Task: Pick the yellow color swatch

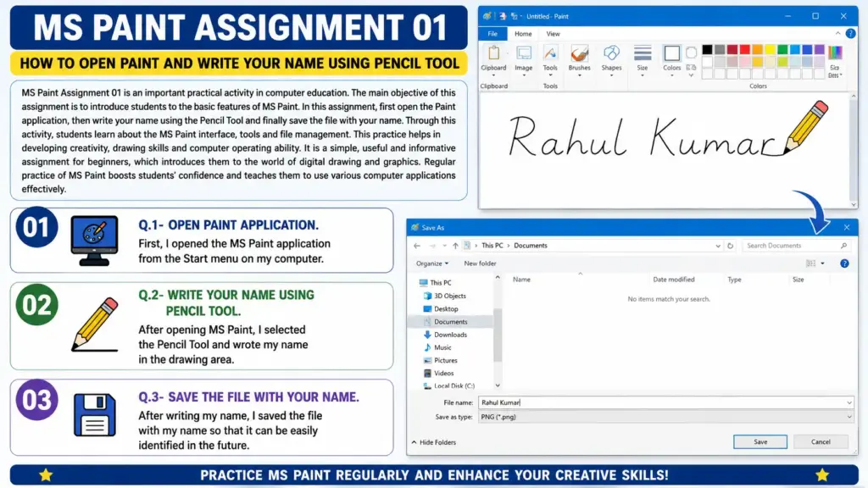Action: 770,50
